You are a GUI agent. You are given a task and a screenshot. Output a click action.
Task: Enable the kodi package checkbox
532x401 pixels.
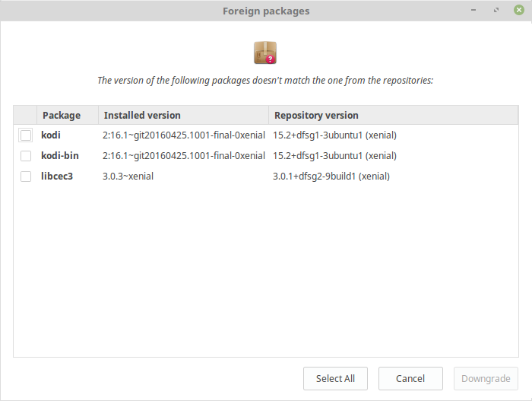click(26, 135)
